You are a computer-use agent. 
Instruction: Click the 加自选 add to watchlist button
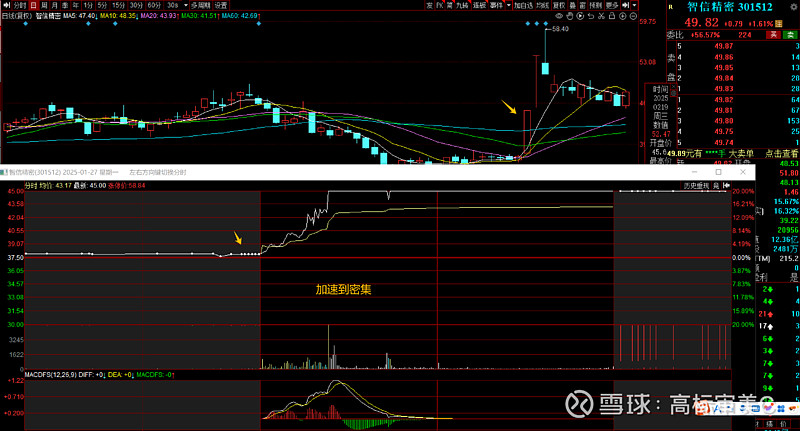coord(524,5)
